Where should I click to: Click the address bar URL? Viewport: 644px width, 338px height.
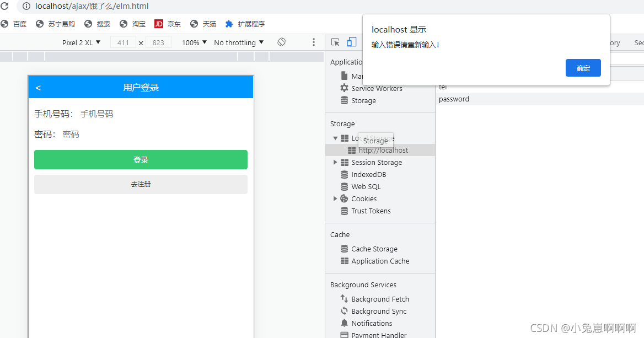coord(92,6)
